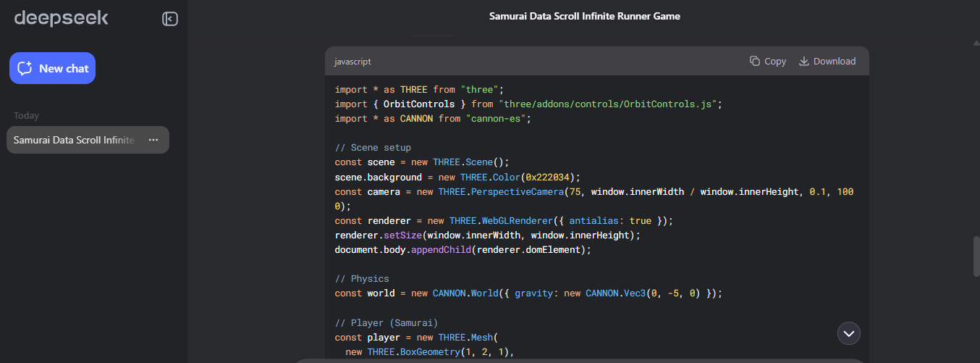Click the "new THREE.BoxGeometry(1, 2, 1)" line
This screenshot has height=363, width=980.
(430, 352)
